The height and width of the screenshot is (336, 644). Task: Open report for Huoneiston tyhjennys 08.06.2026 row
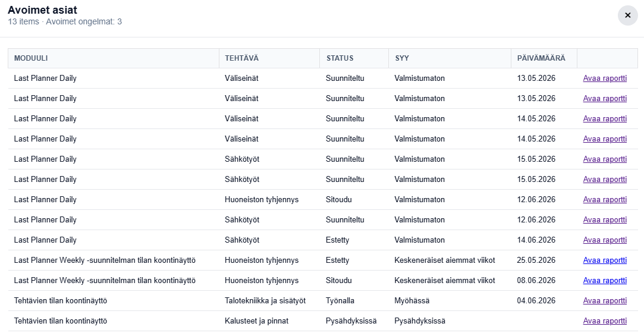pyautogui.click(x=605, y=280)
